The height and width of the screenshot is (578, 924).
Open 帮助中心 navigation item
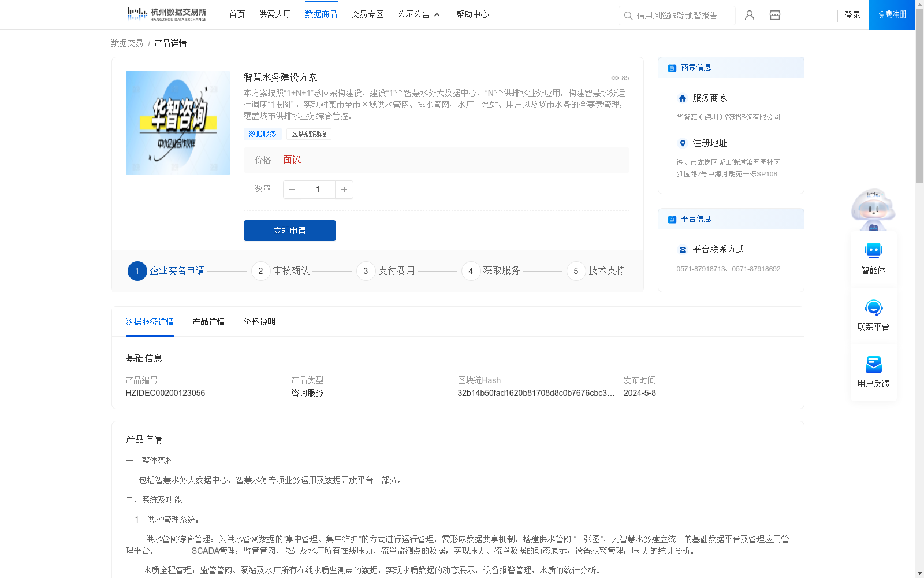472,14
